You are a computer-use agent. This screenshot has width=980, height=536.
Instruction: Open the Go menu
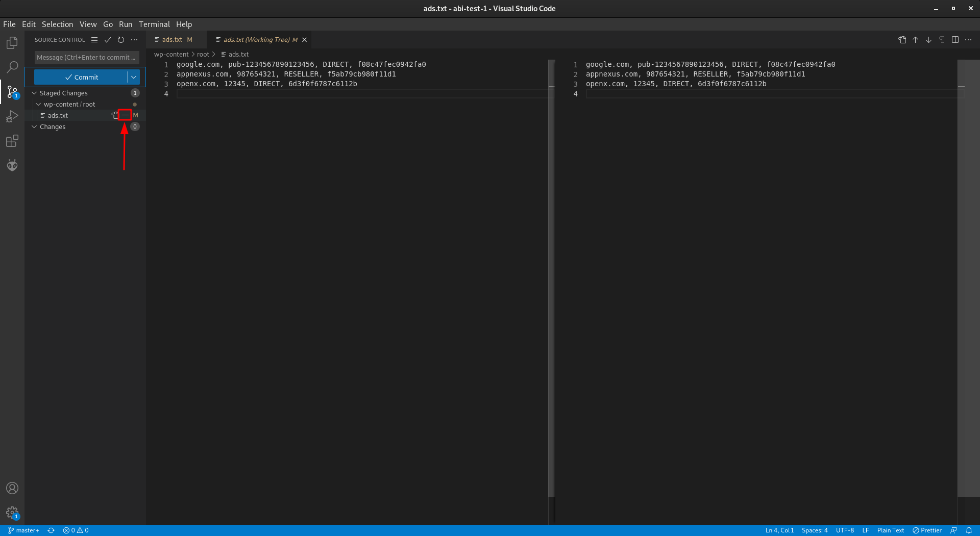pyautogui.click(x=108, y=24)
